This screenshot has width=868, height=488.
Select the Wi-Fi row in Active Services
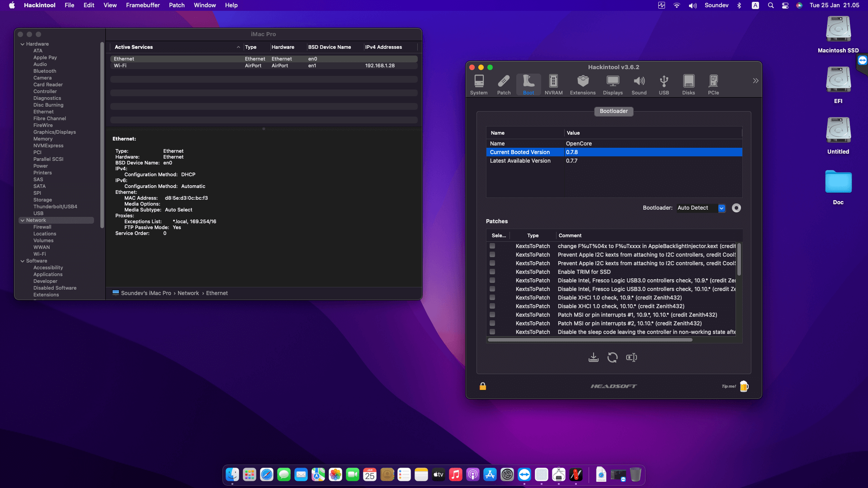[181, 66]
